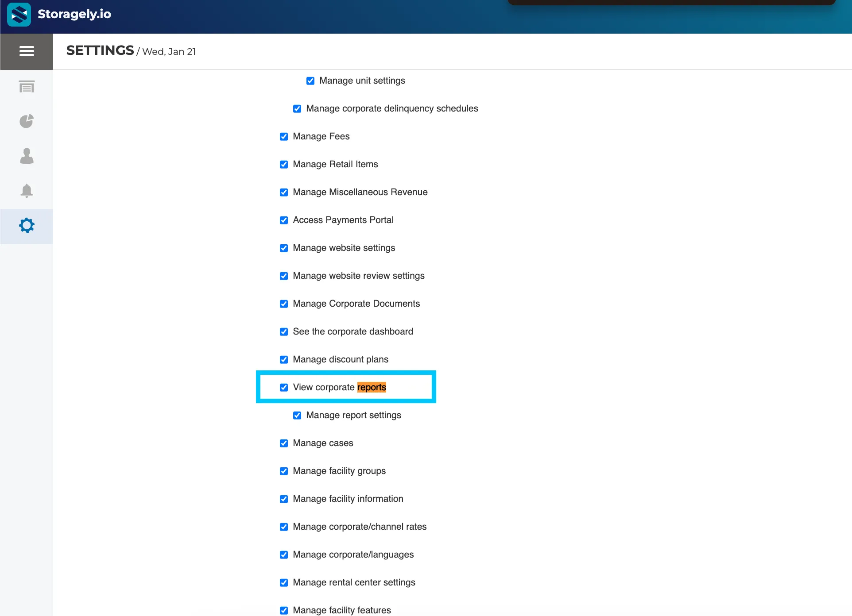Toggle Manage corporate/languages checkbox
This screenshot has height=616, width=852.
click(284, 554)
